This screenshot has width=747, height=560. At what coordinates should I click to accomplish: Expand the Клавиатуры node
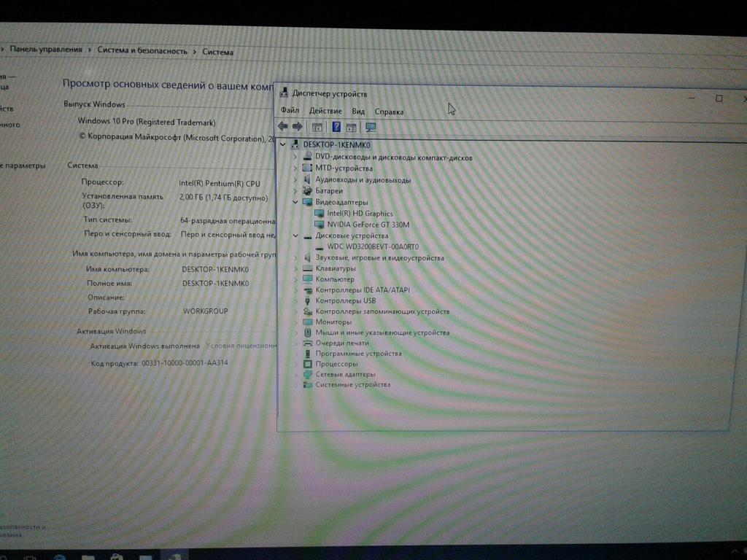[295, 268]
